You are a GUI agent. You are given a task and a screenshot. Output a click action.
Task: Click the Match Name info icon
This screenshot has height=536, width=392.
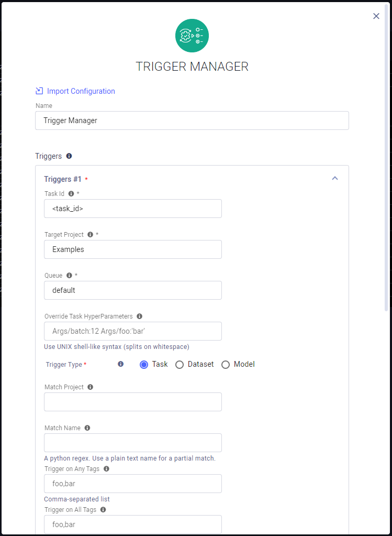pyautogui.click(x=87, y=428)
